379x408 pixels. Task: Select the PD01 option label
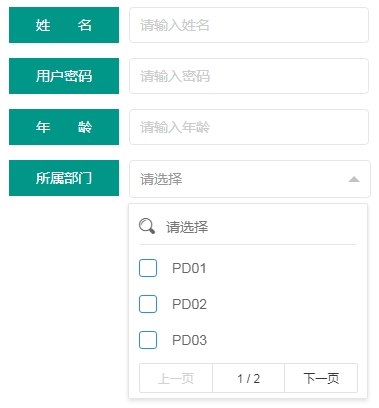pos(189,268)
